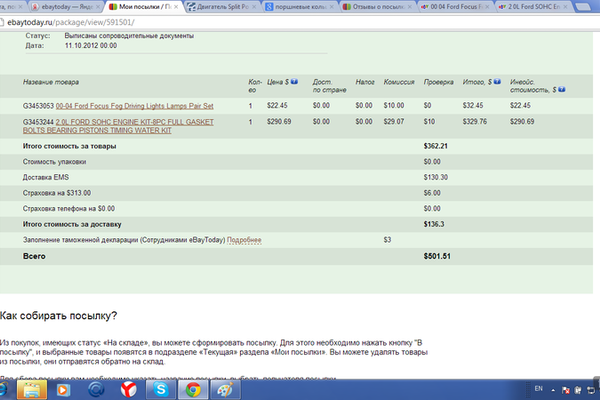Switch to the Отзывы о посылках tab
Viewport: 600px width, 400px height.
(377, 7)
